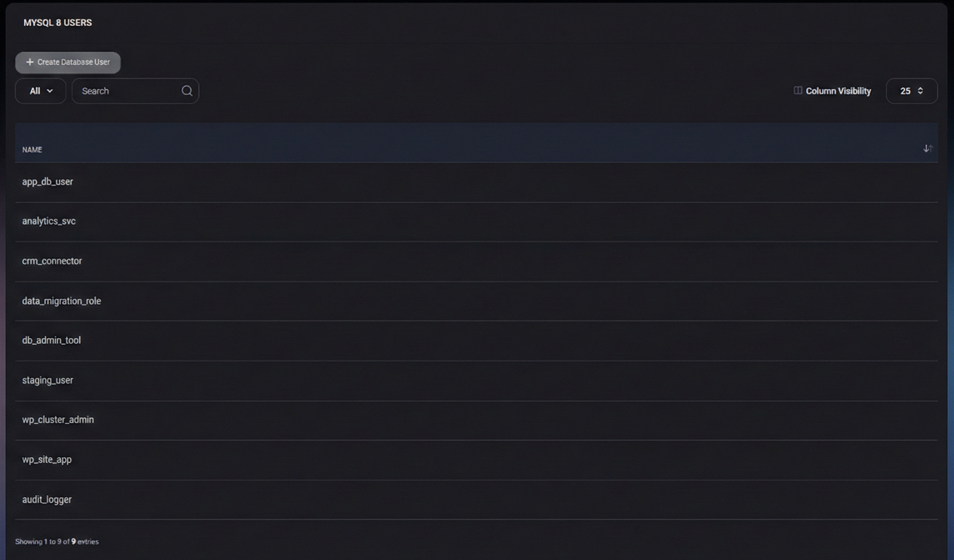
Task: Select the audit_logger user row
Action: pyautogui.click(x=47, y=500)
